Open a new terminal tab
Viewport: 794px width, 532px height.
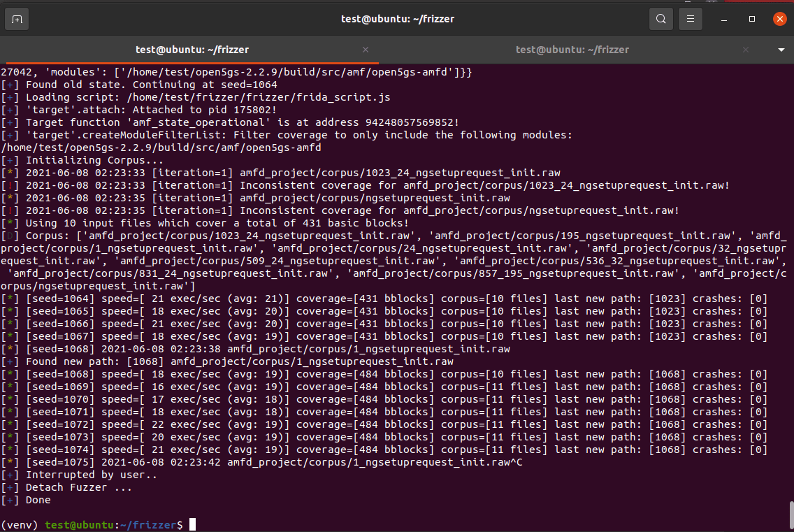(x=17, y=20)
